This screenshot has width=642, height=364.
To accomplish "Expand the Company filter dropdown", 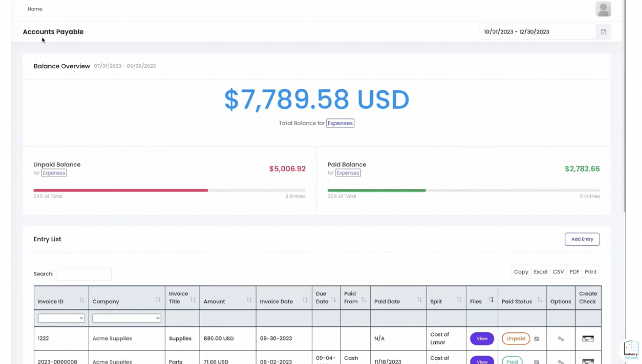I will (126, 318).
